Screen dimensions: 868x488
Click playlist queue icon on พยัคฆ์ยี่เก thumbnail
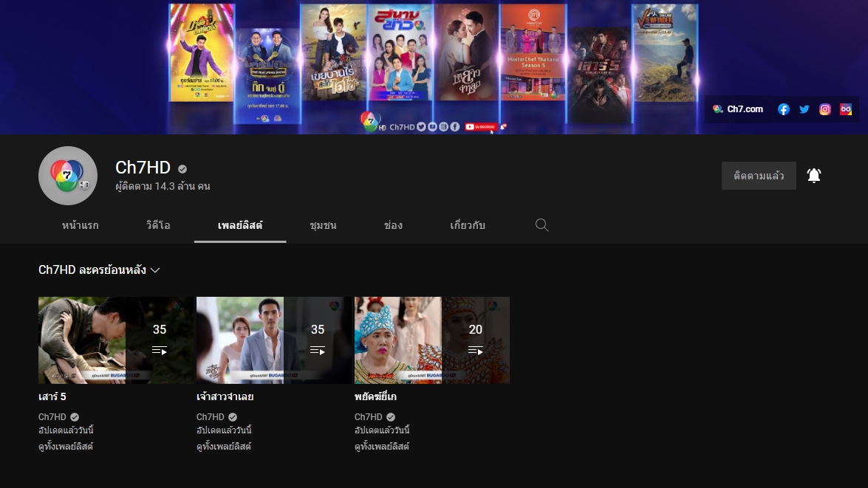pos(476,350)
